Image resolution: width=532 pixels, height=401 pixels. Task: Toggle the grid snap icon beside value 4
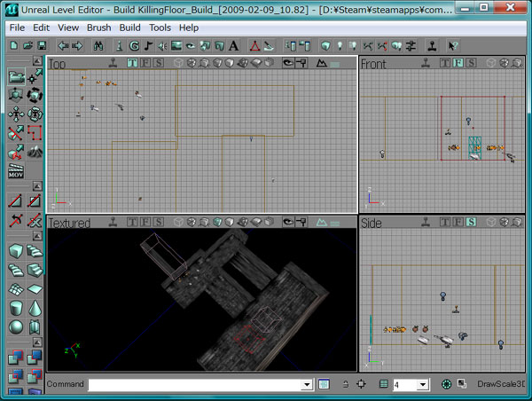(x=383, y=384)
